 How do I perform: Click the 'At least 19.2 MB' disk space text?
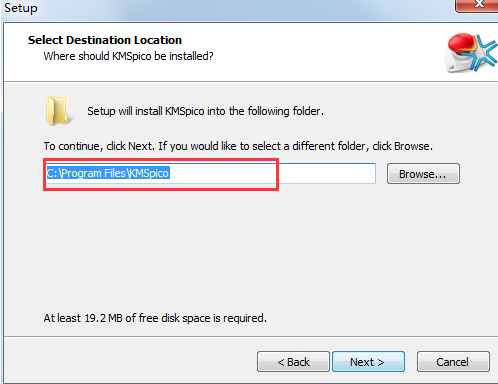[x=155, y=318]
